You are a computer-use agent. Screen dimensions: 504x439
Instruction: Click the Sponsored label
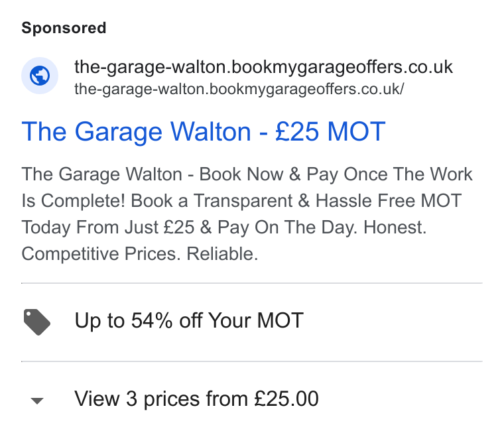(64, 28)
